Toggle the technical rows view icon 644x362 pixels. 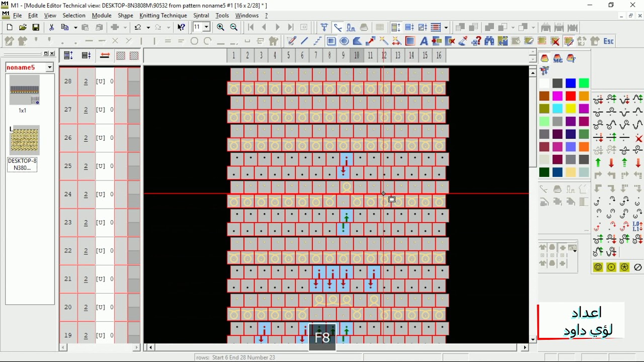pyautogui.click(x=396, y=27)
